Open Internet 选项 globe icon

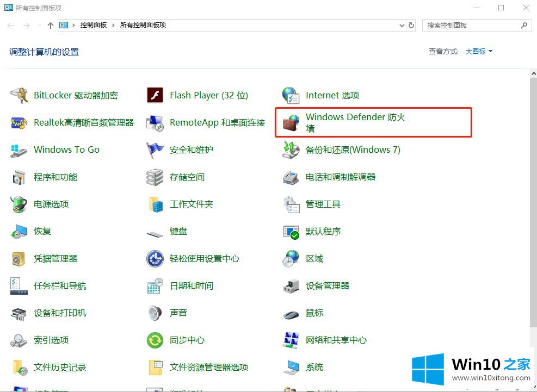(291, 95)
